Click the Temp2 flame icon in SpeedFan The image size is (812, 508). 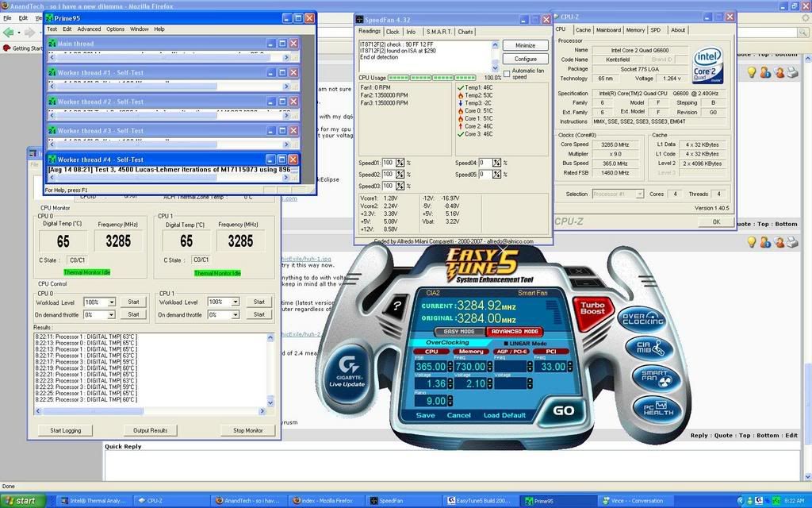461,95
